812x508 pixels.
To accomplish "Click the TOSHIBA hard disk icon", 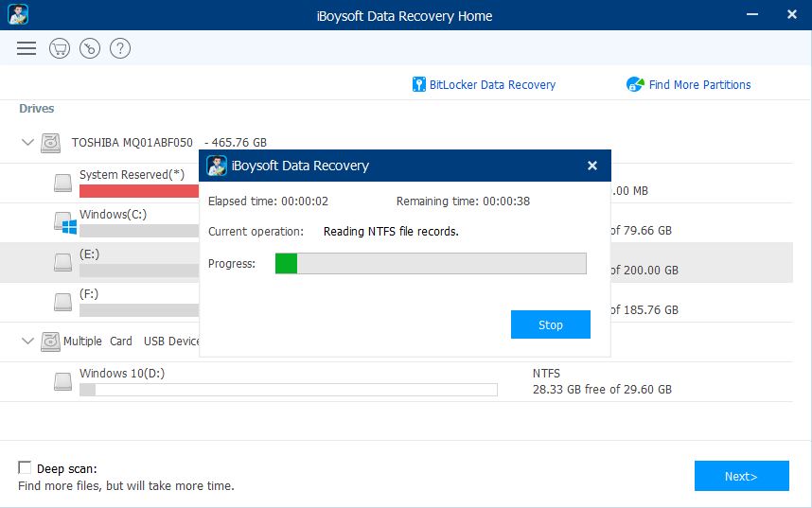I will pos(51,143).
